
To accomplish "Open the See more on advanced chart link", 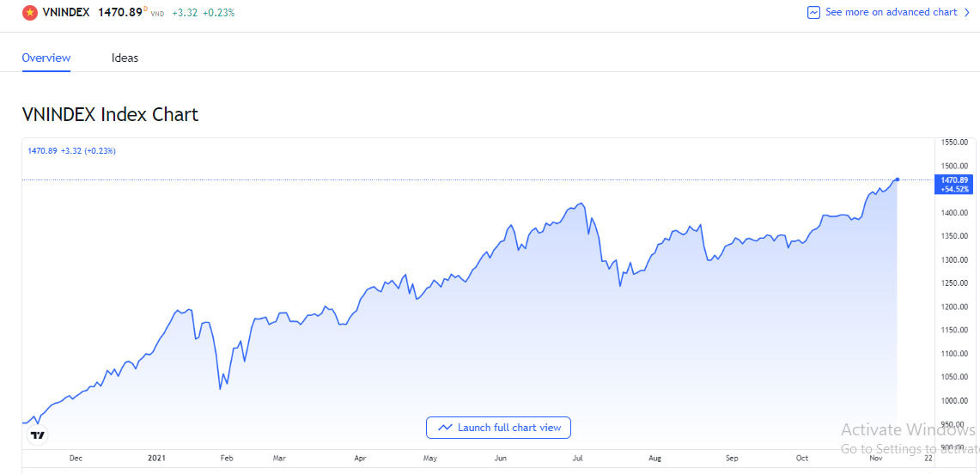I will tap(890, 13).
